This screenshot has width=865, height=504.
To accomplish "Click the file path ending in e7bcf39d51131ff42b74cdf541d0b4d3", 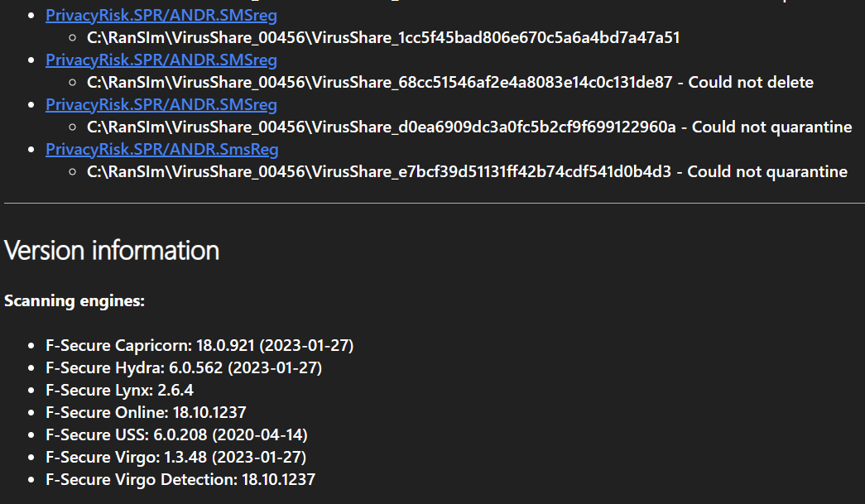I will tap(379, 172).
